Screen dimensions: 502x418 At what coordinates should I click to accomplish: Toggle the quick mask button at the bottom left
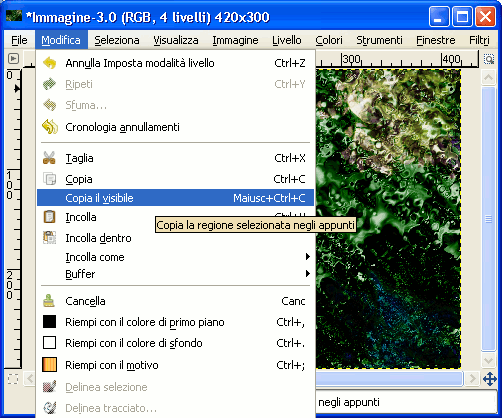point(13,379)
